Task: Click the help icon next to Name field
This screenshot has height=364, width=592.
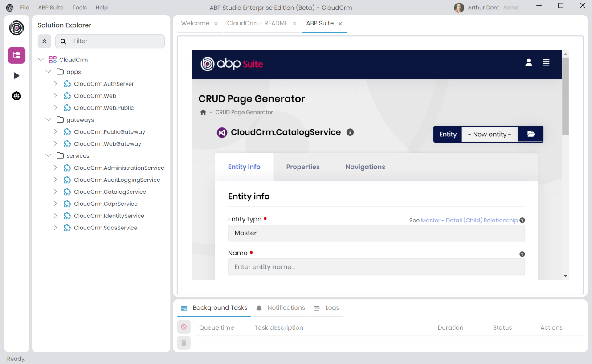Action: (x=522, y=254)
